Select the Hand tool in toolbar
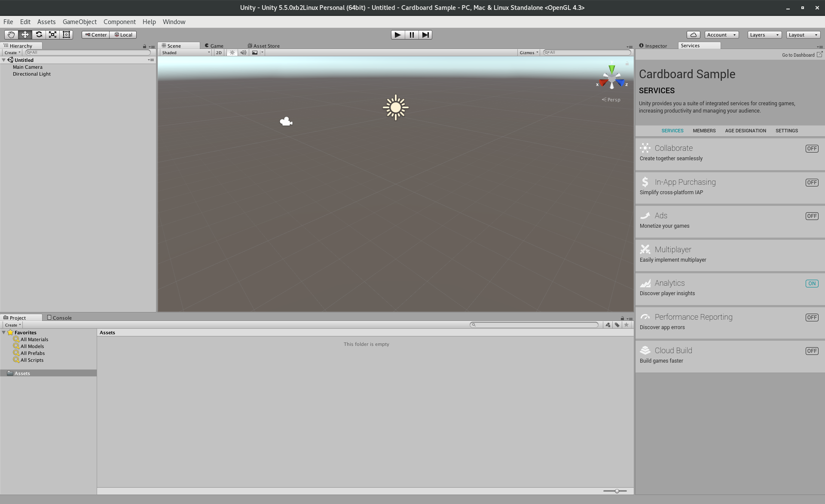The image size is (825, 504). tap(11, 35)
